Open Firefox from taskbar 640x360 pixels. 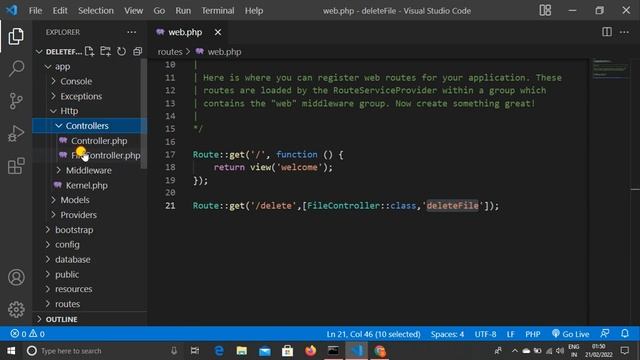click(311, 351)
